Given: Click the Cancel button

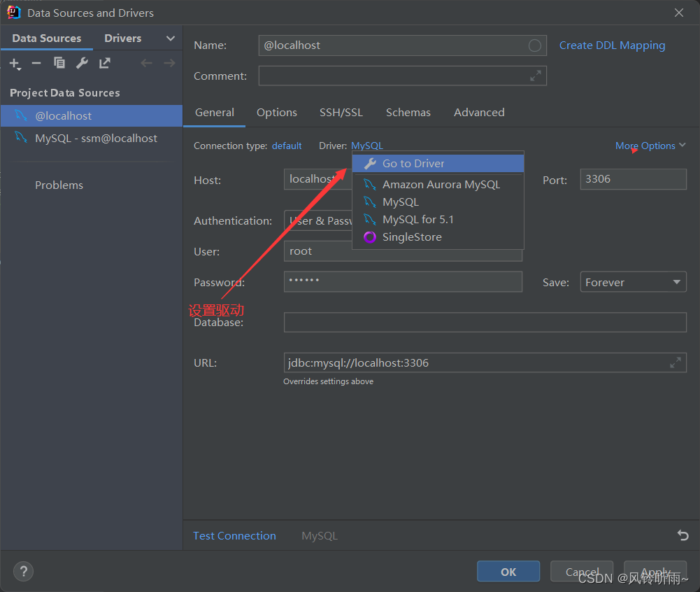Looking at the screenshot, I should pos(582,572).
